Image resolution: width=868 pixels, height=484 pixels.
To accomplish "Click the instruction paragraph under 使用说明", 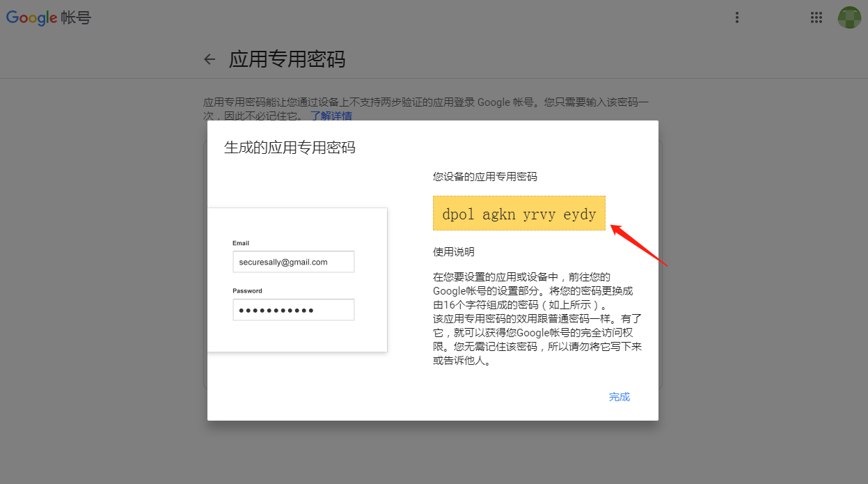I will pyautogui.click(x=537, y=319).
